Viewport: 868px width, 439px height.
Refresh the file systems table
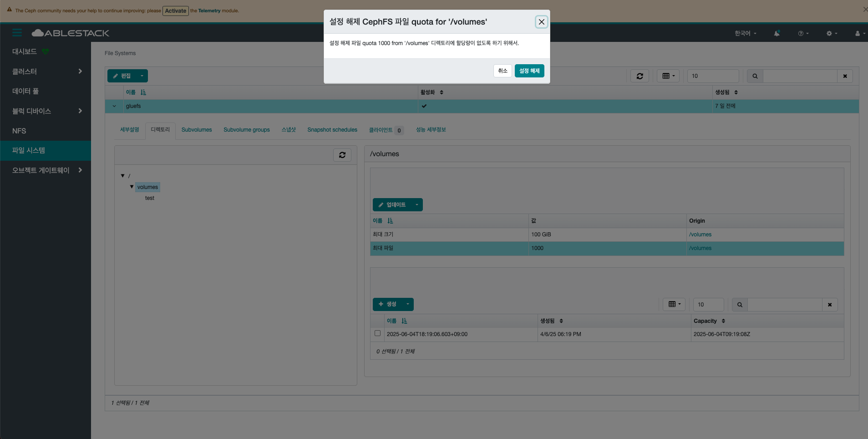click(x=640, y=76)
